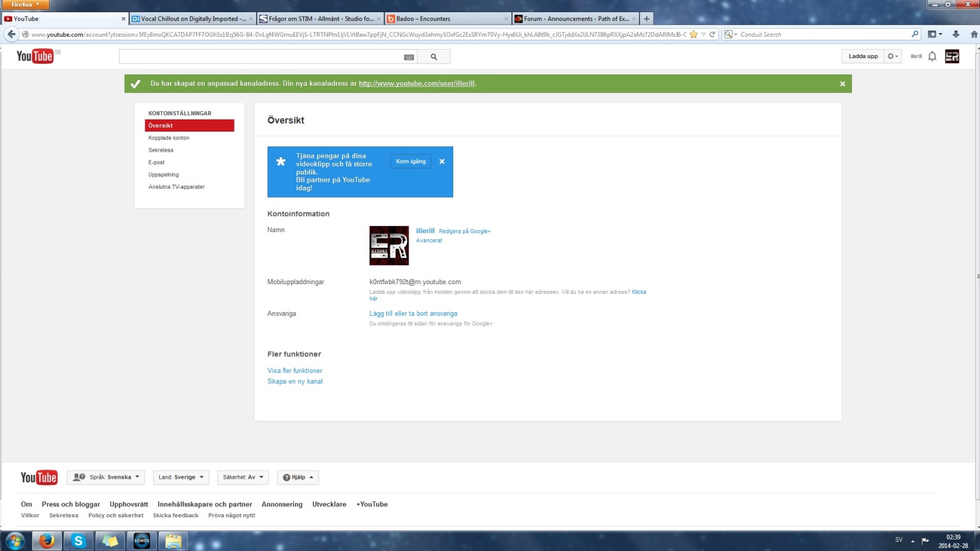The height and width of the screenshot is (551, 980).
Task: Open the Avancerat link
Action: pos(429,241)
